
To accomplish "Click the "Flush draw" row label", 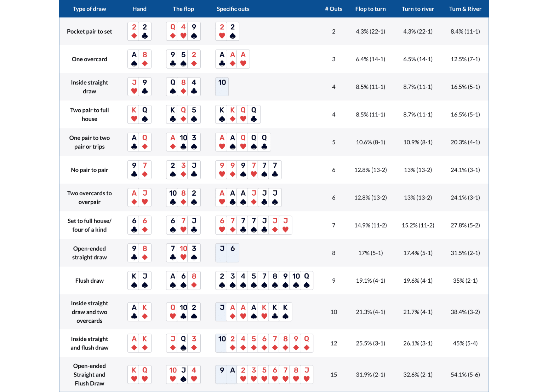I will click(x=89, y=281).
